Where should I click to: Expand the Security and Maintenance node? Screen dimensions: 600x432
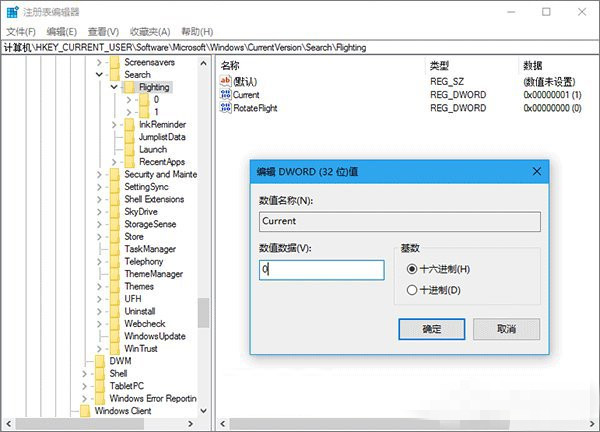click(x=100, y=174)
